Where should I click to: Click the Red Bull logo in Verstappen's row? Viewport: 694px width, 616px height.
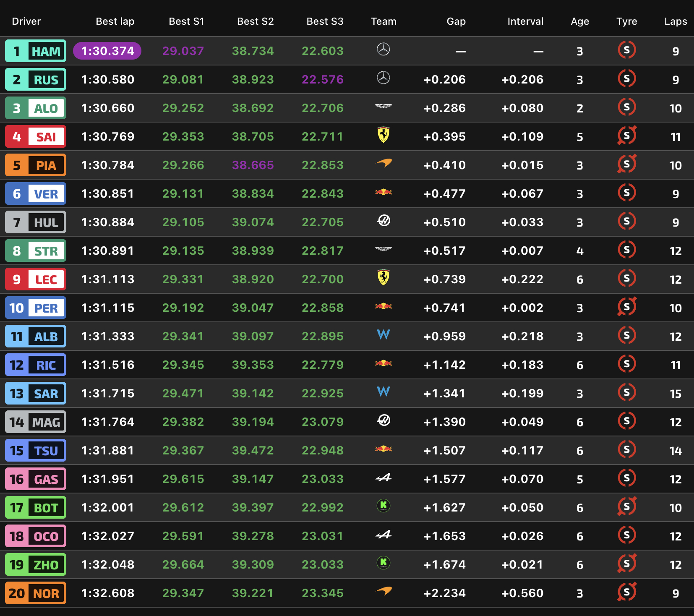(x=383, y=192)
